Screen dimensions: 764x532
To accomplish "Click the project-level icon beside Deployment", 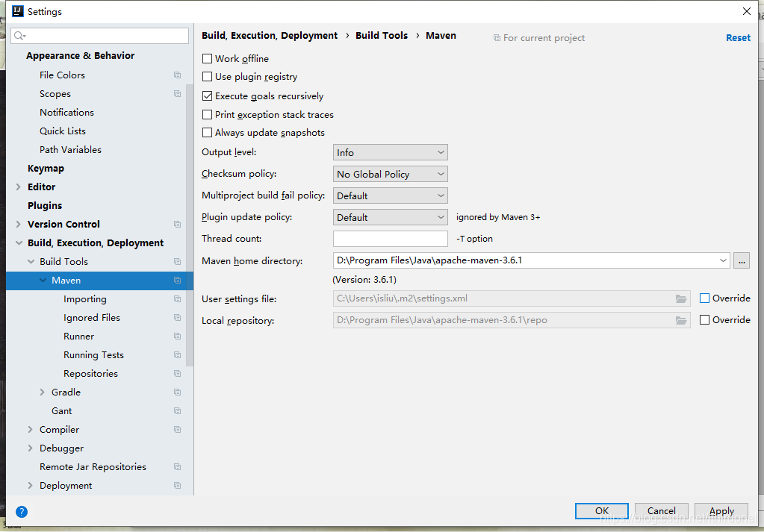I will [x=177, y=485].
